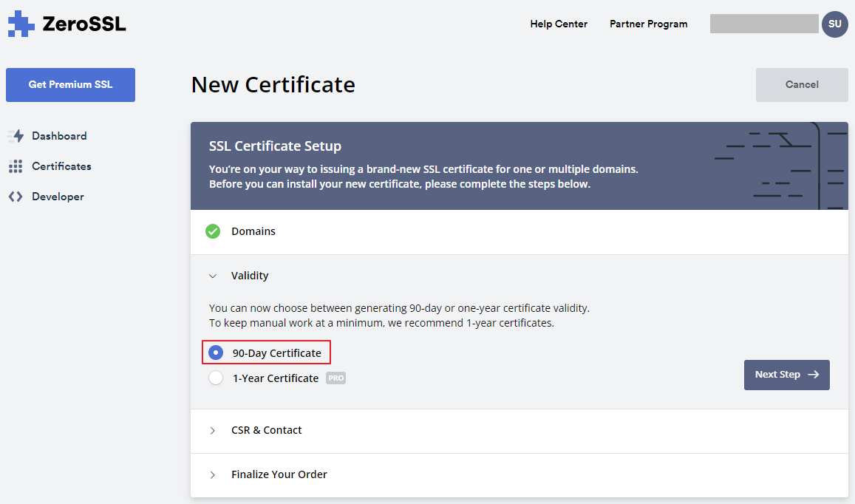Click the Certificates grid icon
This screenshot has height=504, width=855.
point(16,166)
